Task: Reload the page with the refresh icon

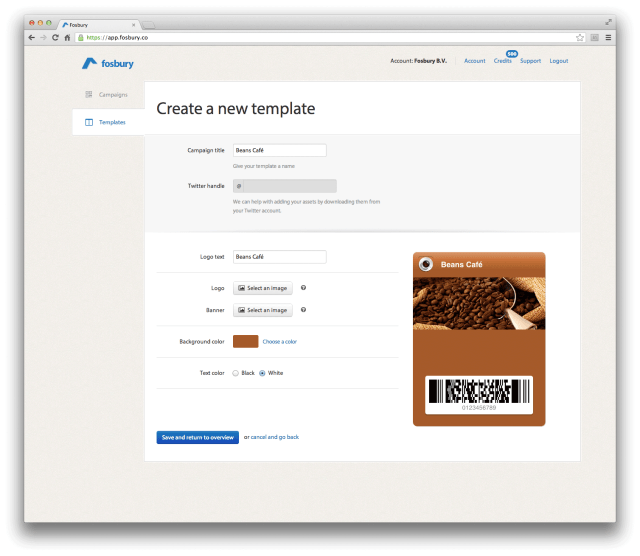Action: click(55, 38)
